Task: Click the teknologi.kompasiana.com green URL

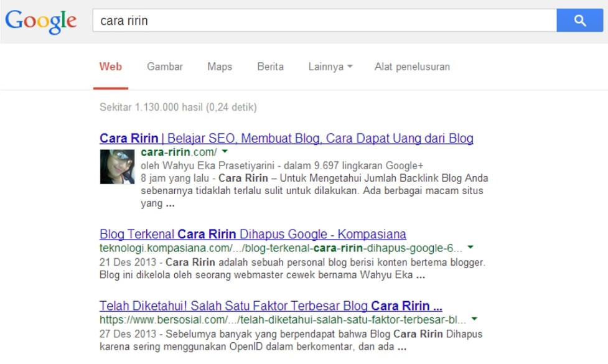Action: point(281,248)
